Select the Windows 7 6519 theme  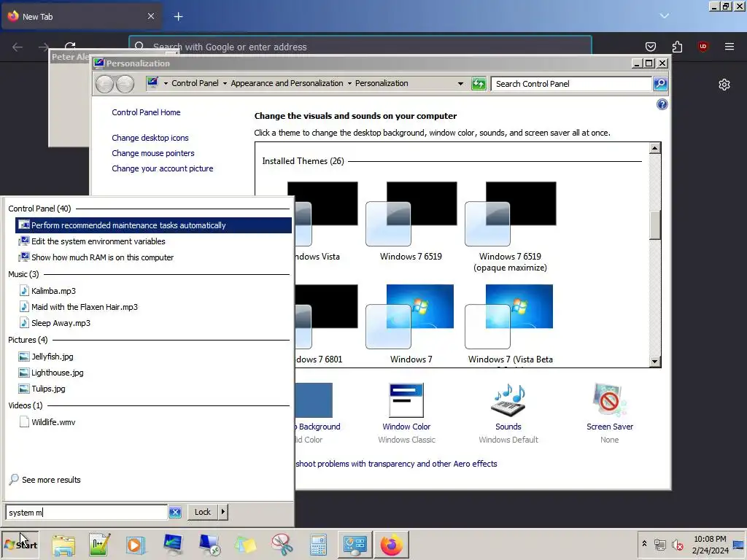411,222
